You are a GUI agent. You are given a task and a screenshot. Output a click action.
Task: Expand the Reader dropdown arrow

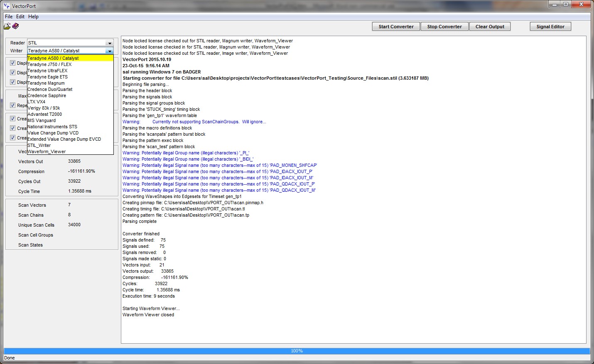tap(109, 43)
